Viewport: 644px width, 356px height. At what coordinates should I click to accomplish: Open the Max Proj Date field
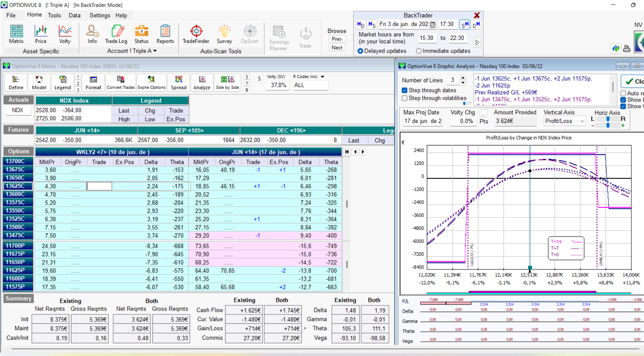[x=423, y=121]
